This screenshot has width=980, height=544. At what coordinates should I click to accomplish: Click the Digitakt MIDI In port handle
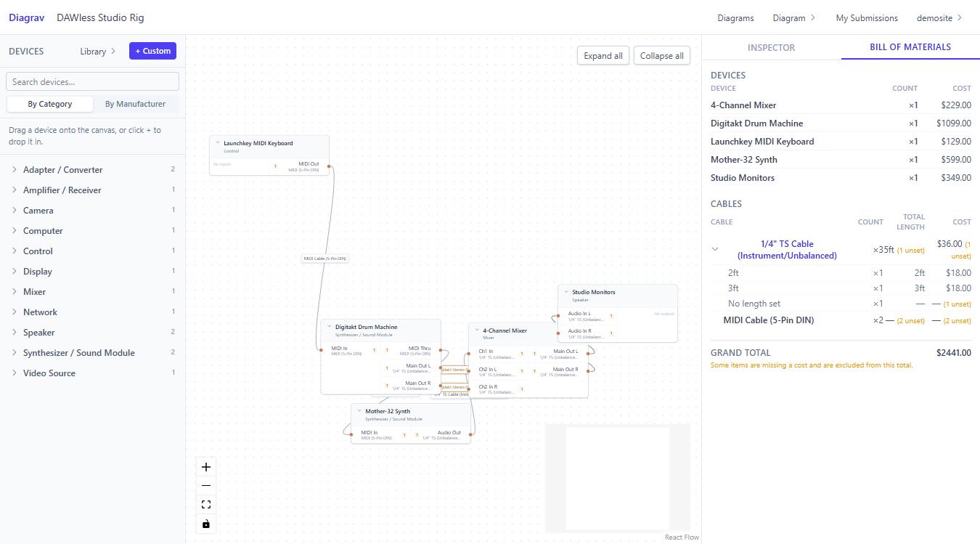(x=321, y=350)
